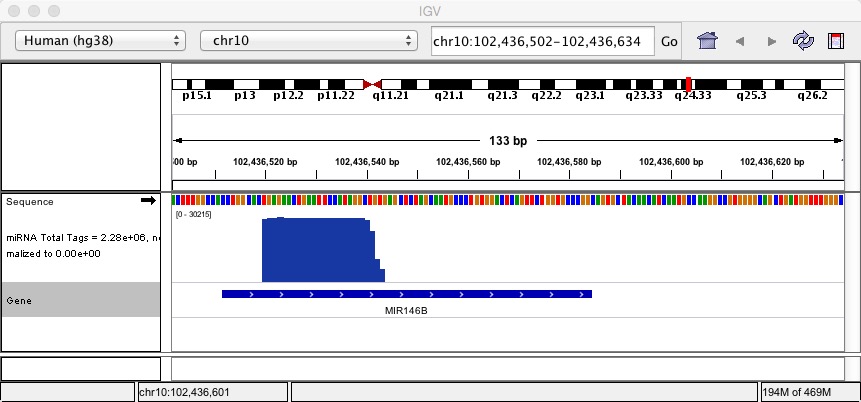Screen dimensions: 861x402
Task: Click the red centromere marker on ideogram
Action: pyautogui.click(x=372, y=85)
